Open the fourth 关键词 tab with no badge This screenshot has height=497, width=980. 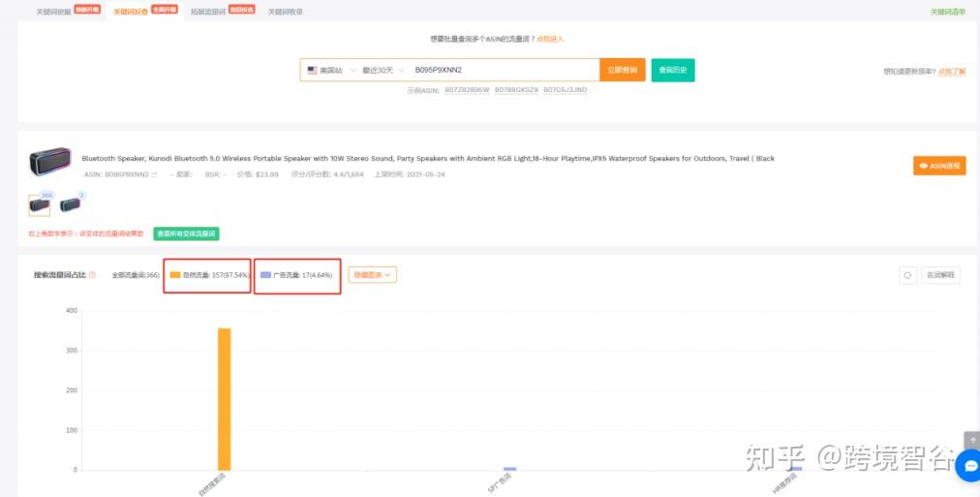pyautogui.click(x=285, y=12)
